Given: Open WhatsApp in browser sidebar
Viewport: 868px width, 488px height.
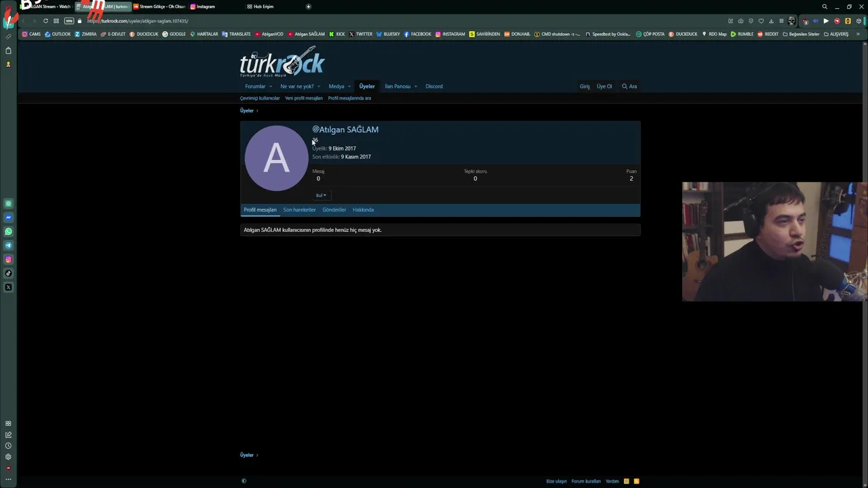Looking at the screenshot, I should click(8, 232).
